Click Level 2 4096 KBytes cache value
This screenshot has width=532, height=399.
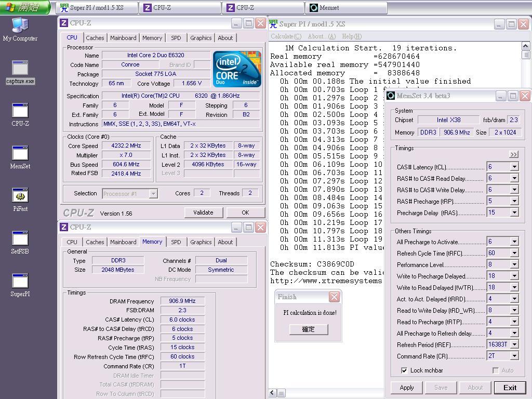pyautogui.click(x=208, y=164)
